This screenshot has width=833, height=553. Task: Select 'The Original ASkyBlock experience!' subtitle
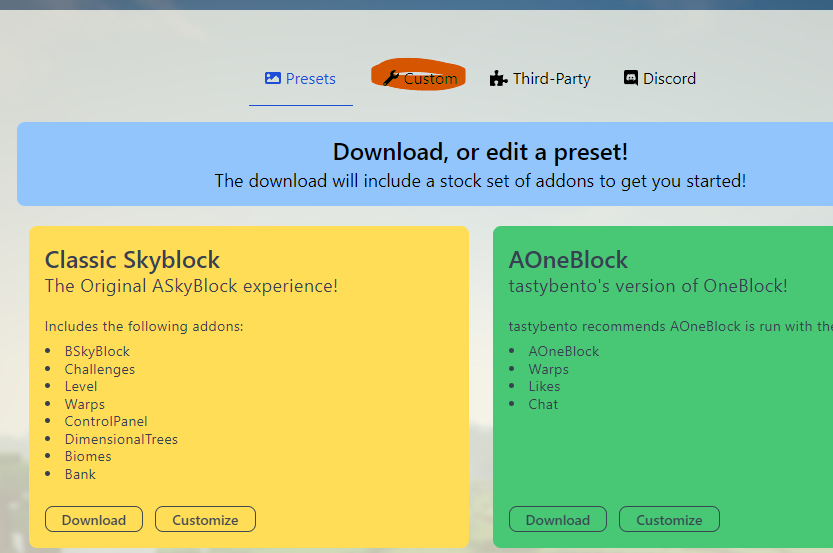[191, 286]
